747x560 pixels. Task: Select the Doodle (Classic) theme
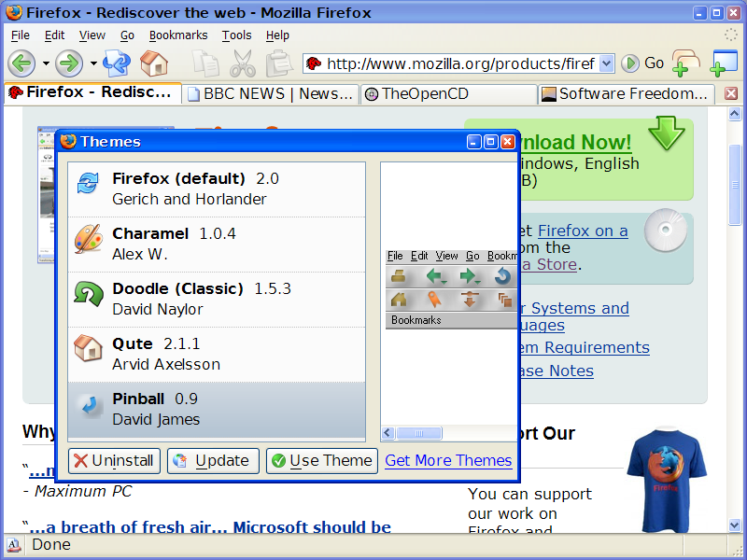click(x=216, y=299)
